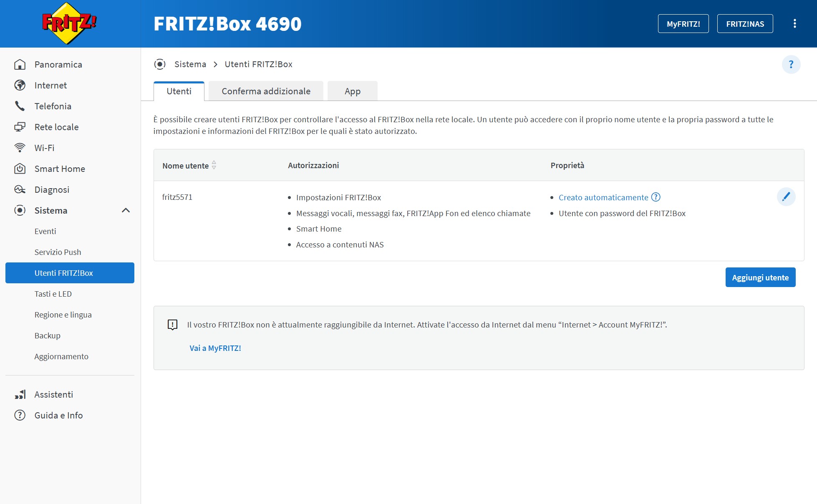This screenshot has height=504, width=817.
Task: Click the Wi-Fi menu label
Action: 44,148
